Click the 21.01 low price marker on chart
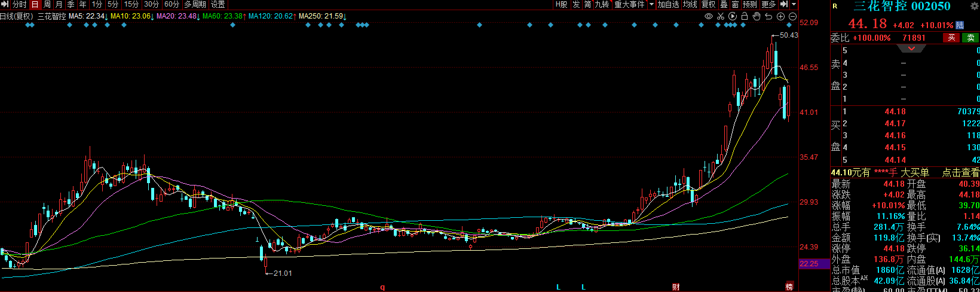 tap(282, 273)
